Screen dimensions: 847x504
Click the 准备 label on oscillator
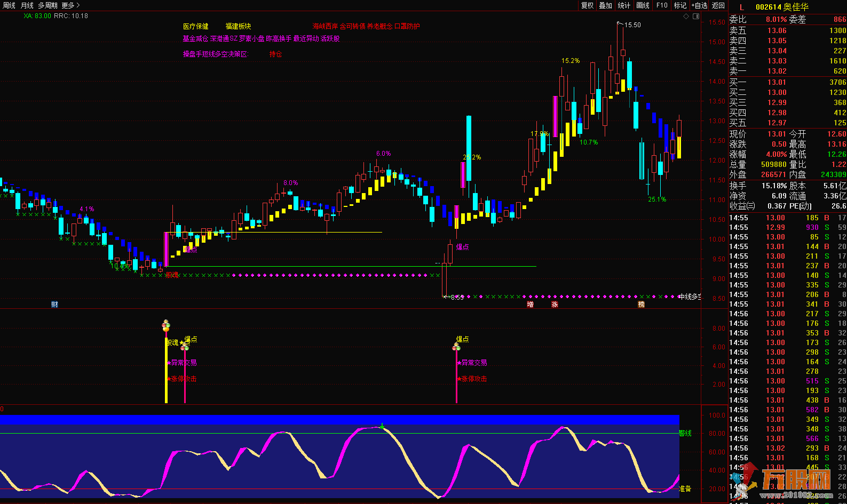685,489
